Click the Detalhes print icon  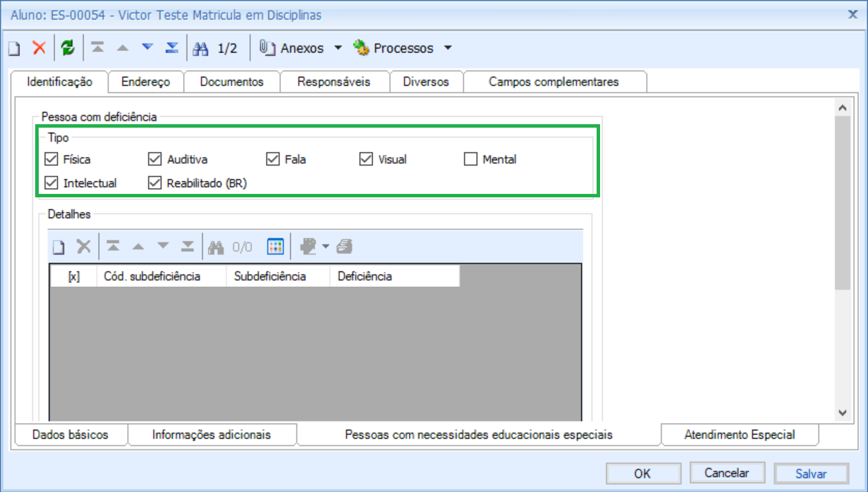tap(345, 246)
